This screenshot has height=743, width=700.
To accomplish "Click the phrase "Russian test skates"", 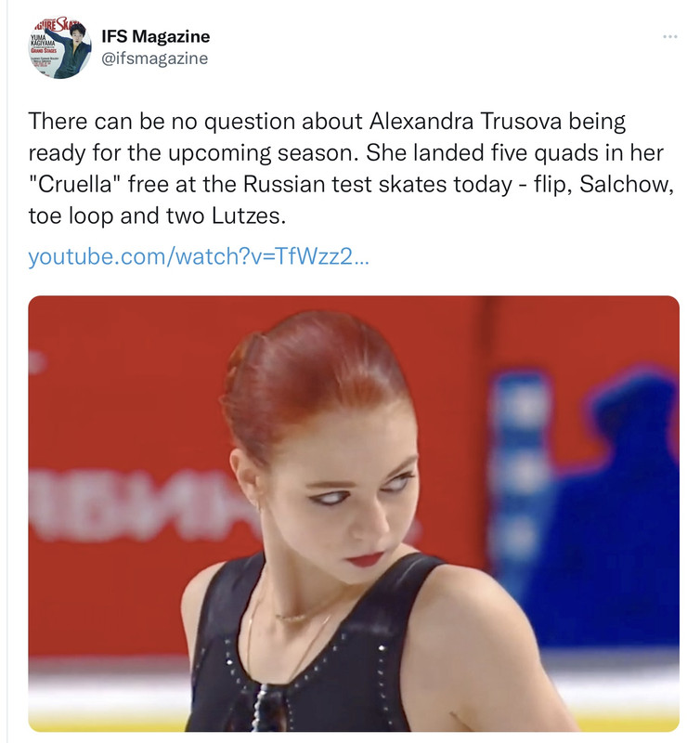I will point(344,184).
